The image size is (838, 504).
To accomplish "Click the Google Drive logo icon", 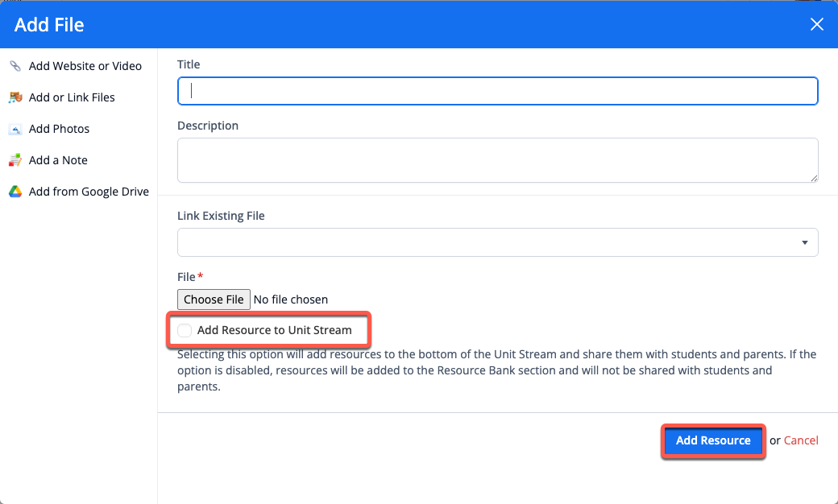I will coord(15,192).
